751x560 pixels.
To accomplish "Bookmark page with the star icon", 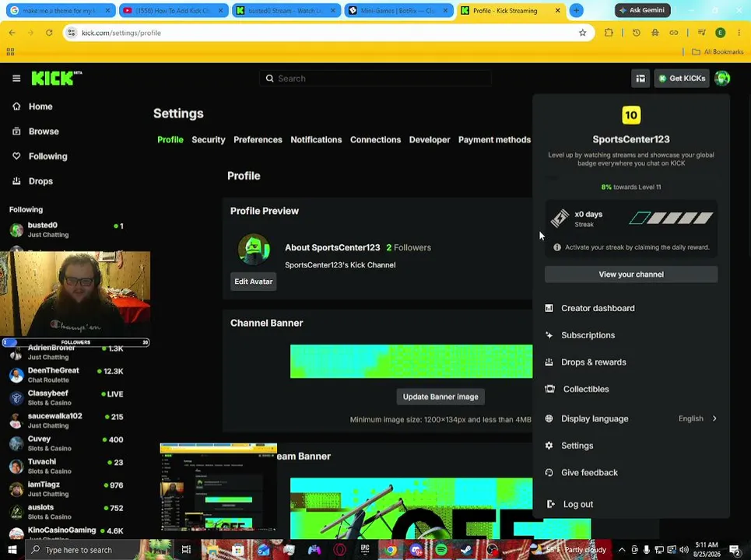I will [x=582, y=33].
